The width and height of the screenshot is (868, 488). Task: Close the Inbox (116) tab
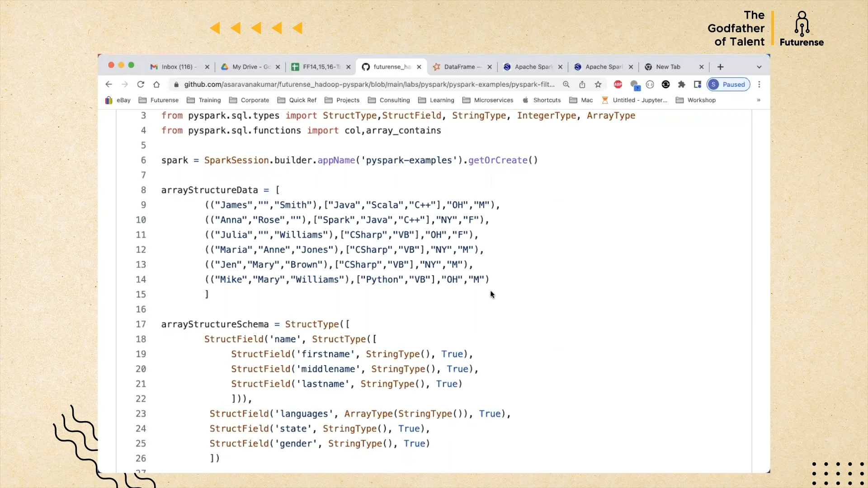(x=207, y=67)
